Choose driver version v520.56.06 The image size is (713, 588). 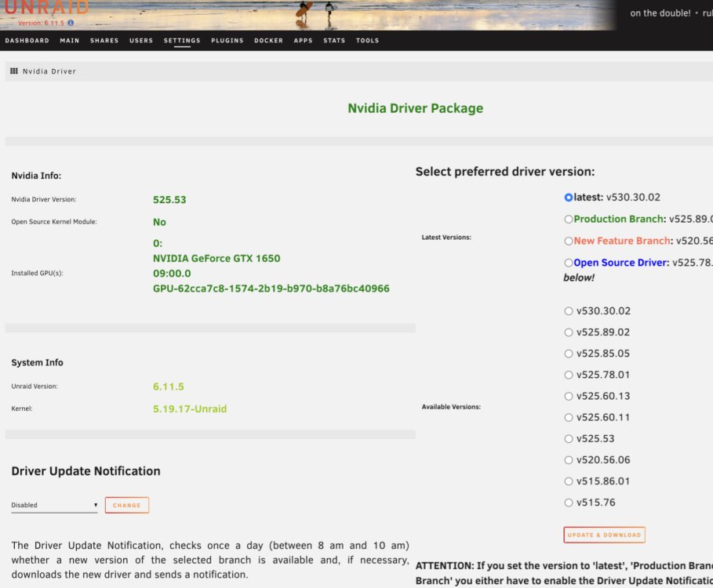pyautogui.click(x=569, y=460)
